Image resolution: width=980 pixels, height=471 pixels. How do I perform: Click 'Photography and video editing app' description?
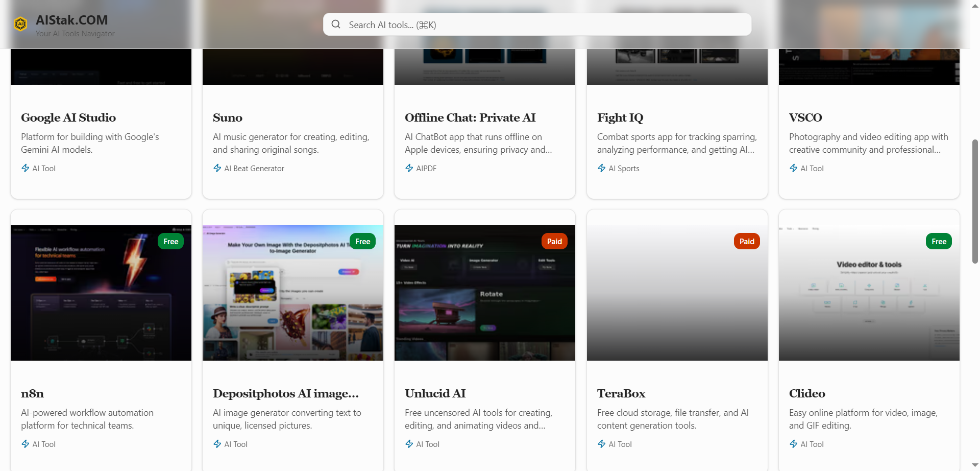869,143
